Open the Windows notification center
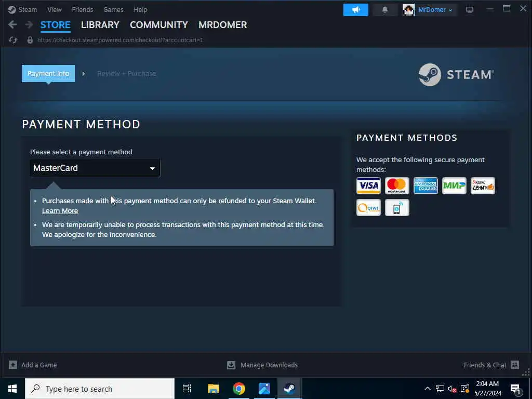Screen dimensions: 532x399 click(x=515, y=389)
